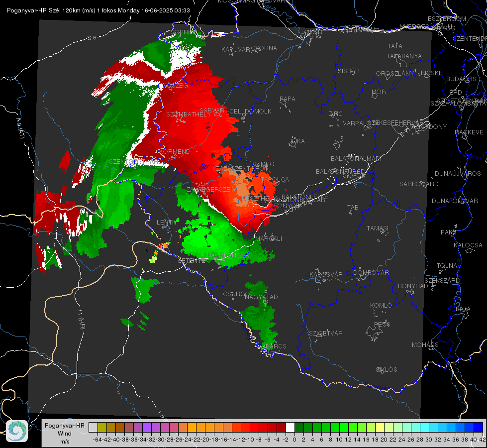Click the CSURGO label
This screenshot has height=448, width=487.
coord(236,294)
